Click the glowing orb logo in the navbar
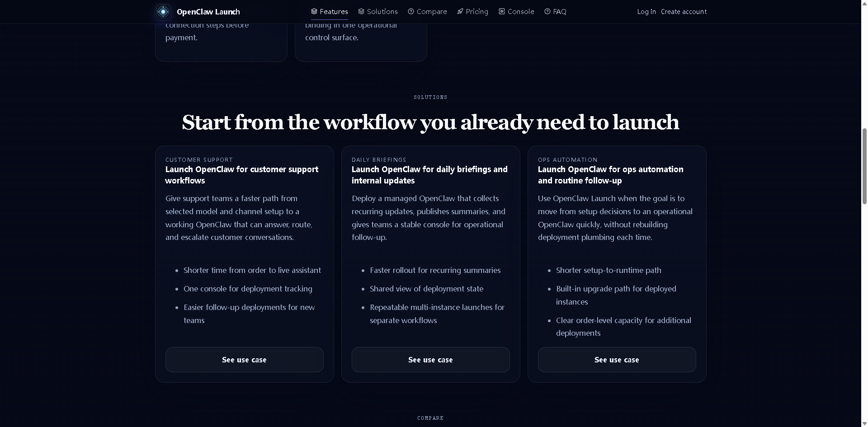The image size is (868, 427). tap(163, 12)
